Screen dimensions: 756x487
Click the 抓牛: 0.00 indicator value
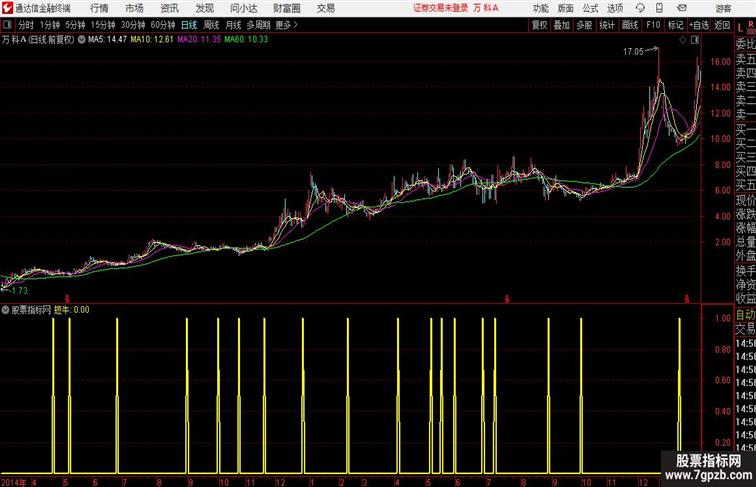pos(71,310)
